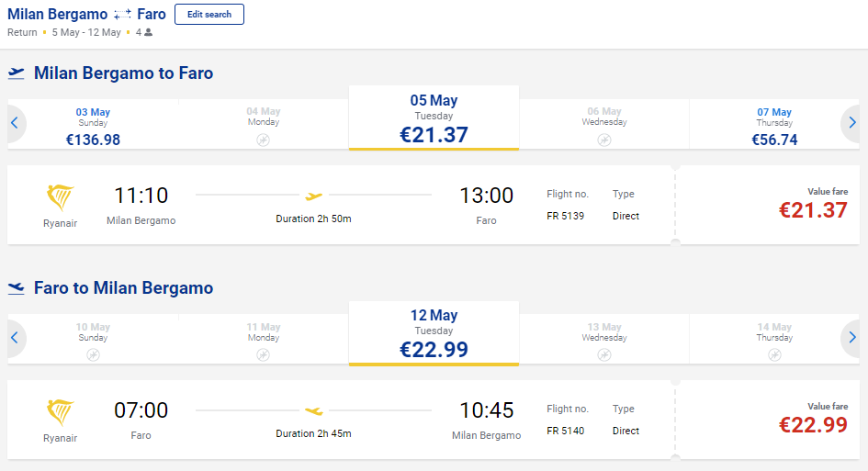The image size is (868, 471).
Task: Select the 05 May Tuesday €21.37 date tab
Action: tap(434, 119)
